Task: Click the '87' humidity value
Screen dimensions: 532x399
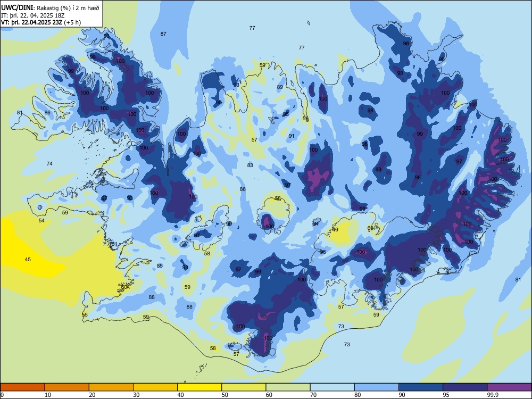Action: (163, 34)
